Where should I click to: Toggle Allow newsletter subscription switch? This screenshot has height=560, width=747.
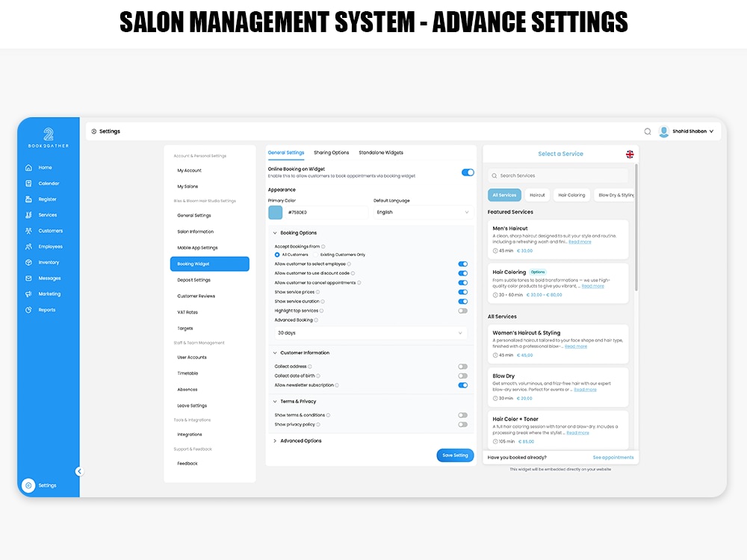coord(463,385)
